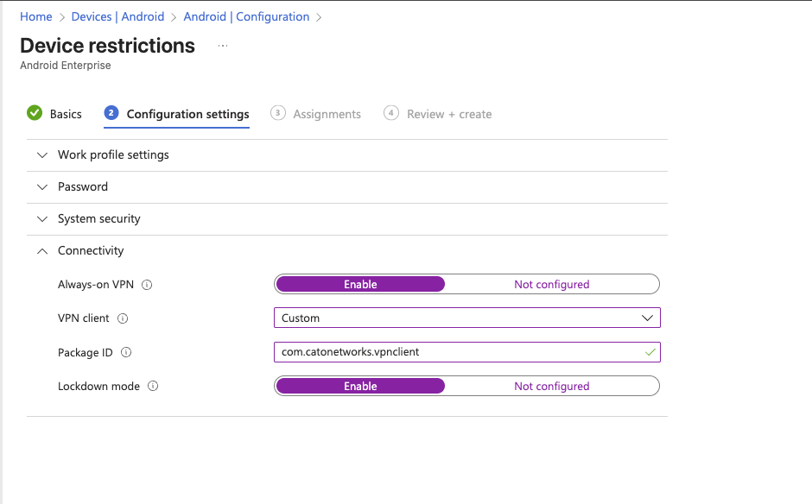
Task: Open Android | Configuration breadcrumb link
Action: tap(246, 16)
